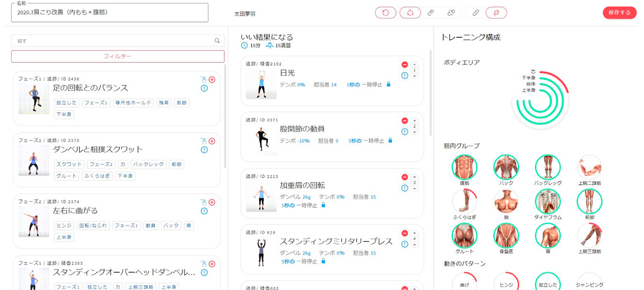Toggle lock on 加重肩の回転 pause setting
The height and width of the screenshot is (290, 644).
tap(323, 205)
